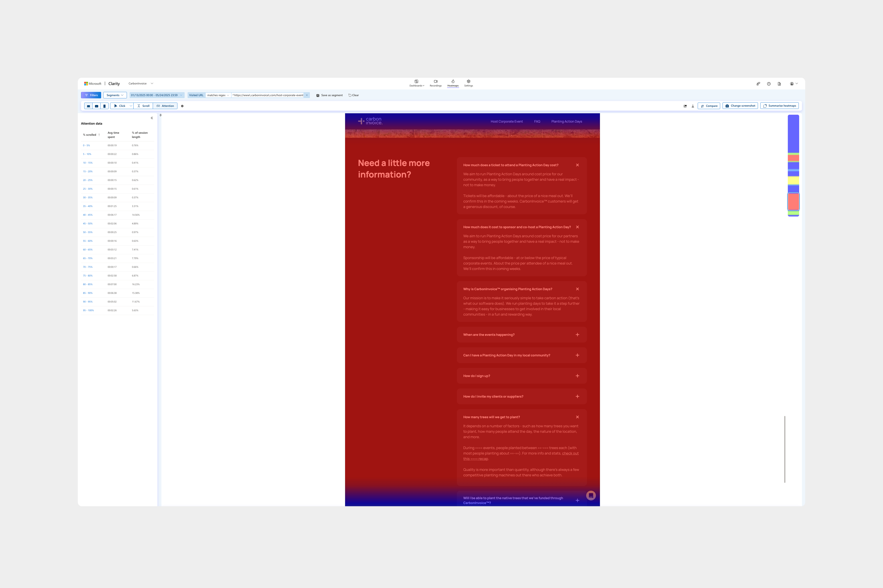
Task: Sort by the '% scrolled' column header
Action: pos(91,135)
